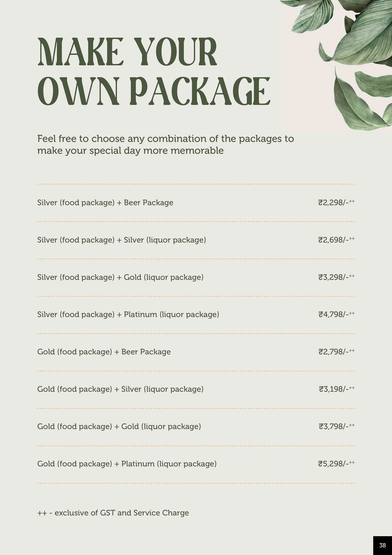Click the ₹3,798 price

336,426
